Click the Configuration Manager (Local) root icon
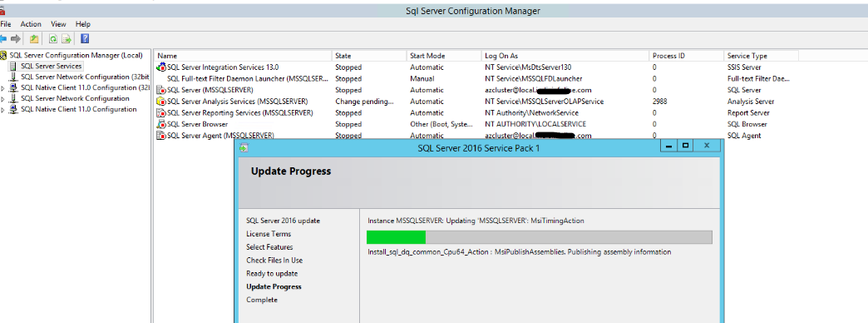This screenshot has width=868, height=323. click(4, 55)
